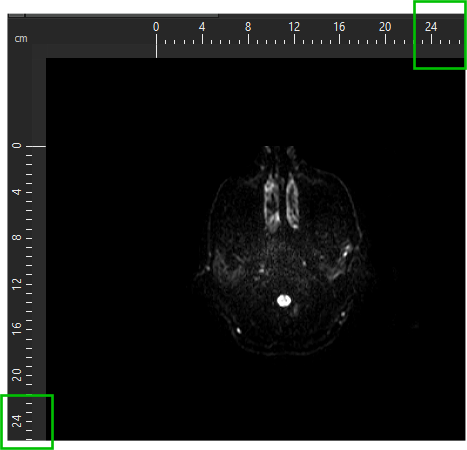Select the 16 mark on horizontal ruler
This screenshot has width=467, height=450.
339,27
